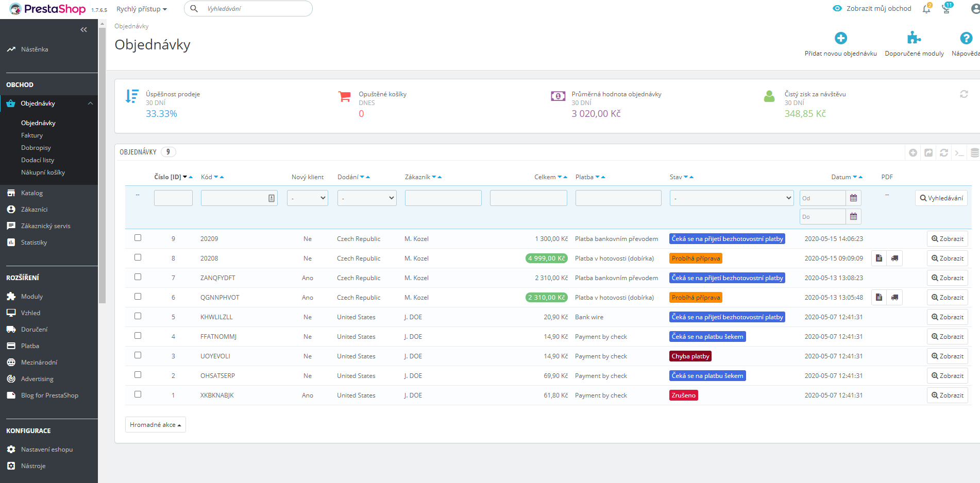Open calendar picker for Od date
Viewport: 980px width, 483px height.
tap(854, 198)
